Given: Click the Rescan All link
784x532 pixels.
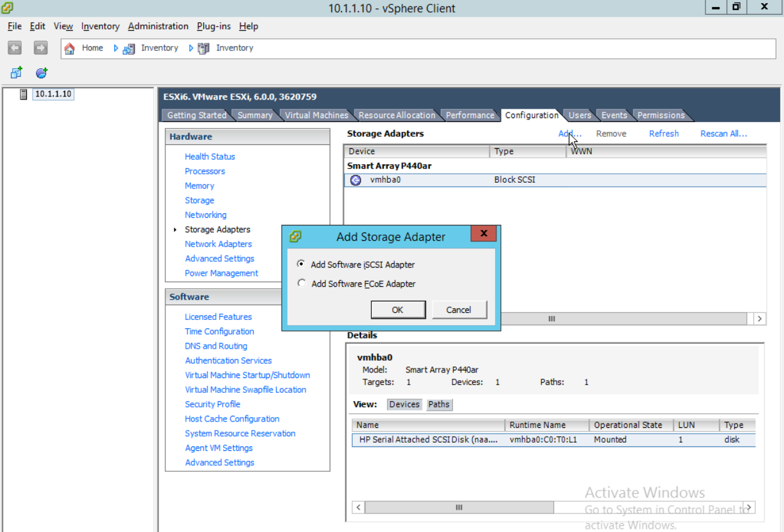Looking at the screenshot, I should (723, 133).
